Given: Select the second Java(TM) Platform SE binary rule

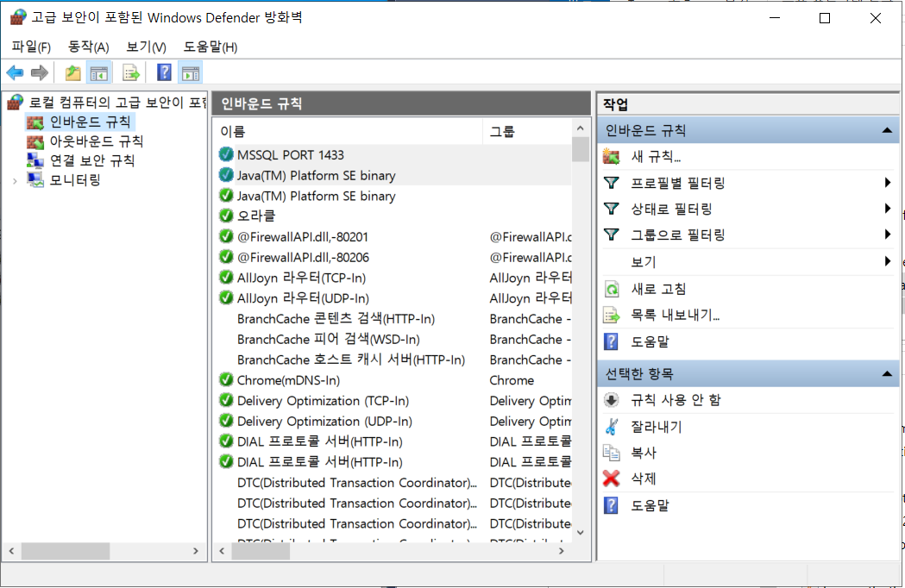Looking at the screenshot, I should pyautogui.click(x=317, y=197).
